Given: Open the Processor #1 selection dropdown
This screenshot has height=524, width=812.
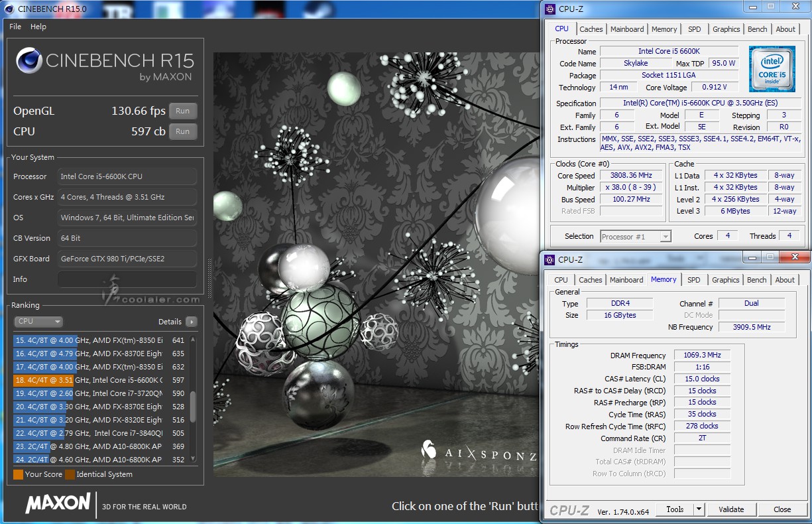Looking at the screenshot, I should pyautogui.click(x=636, y=236).
